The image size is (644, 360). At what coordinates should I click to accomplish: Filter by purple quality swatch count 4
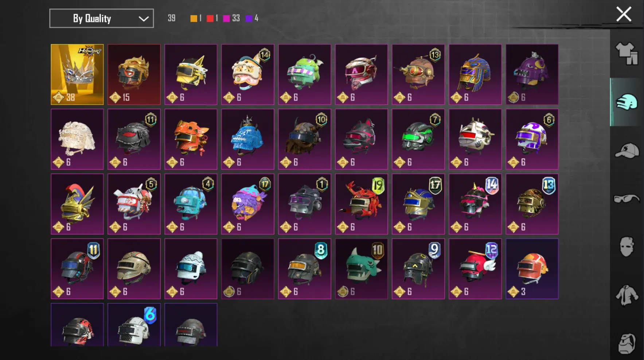tap(252, 18)
